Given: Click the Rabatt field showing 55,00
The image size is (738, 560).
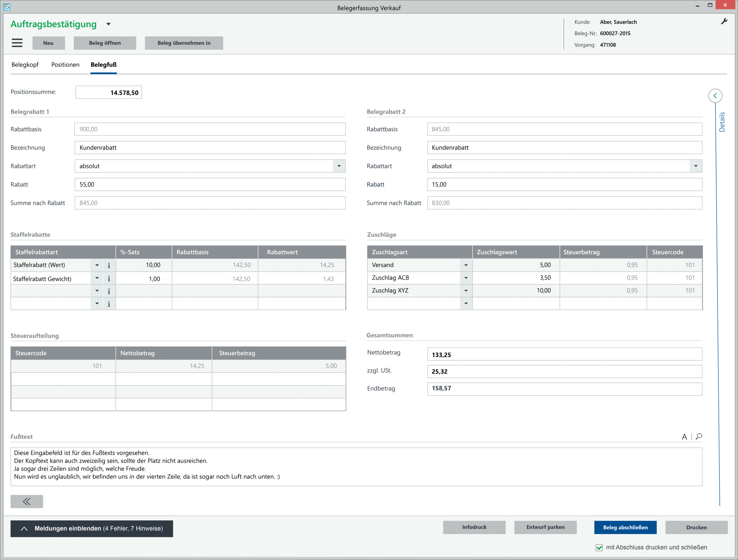Looking at the screenshot, I should click(210, 185).
